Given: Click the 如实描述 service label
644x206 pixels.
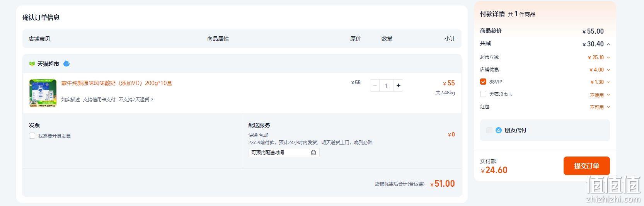Looking at the screenshot, I should tap(71, 99).
